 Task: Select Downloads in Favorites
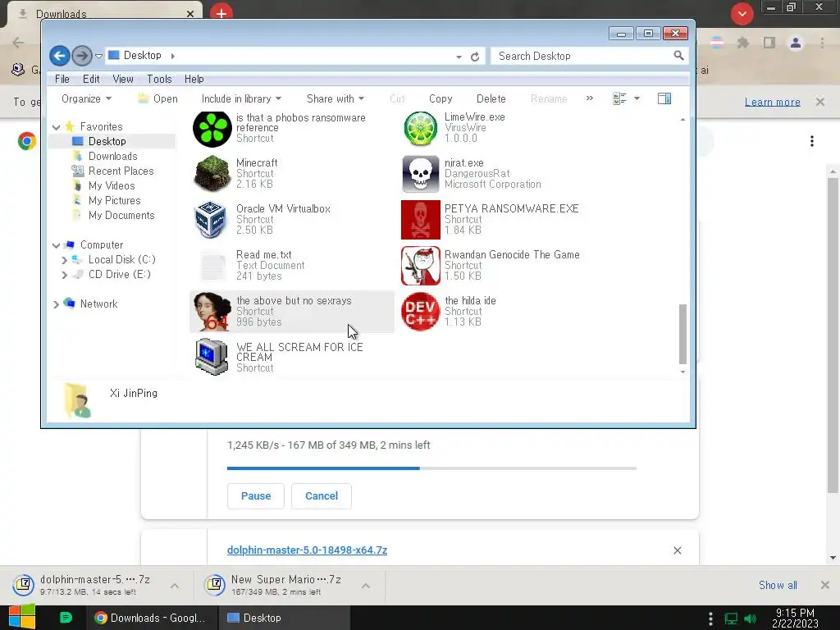click(112, 157)
